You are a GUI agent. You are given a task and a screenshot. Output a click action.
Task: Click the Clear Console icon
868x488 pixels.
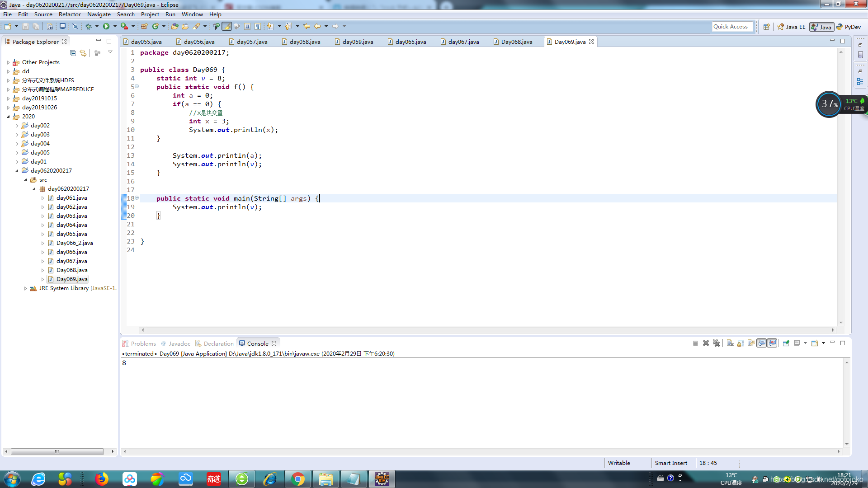[x=730, y=343]
